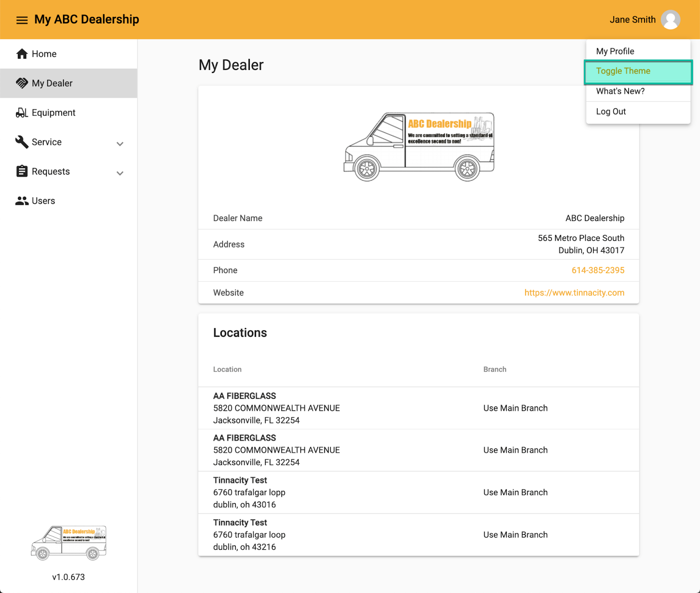This screenshot has height=593, width=700.
Task: Open the hamburger navigation menu
Action: pyautogui.click(x=22, y=20)
